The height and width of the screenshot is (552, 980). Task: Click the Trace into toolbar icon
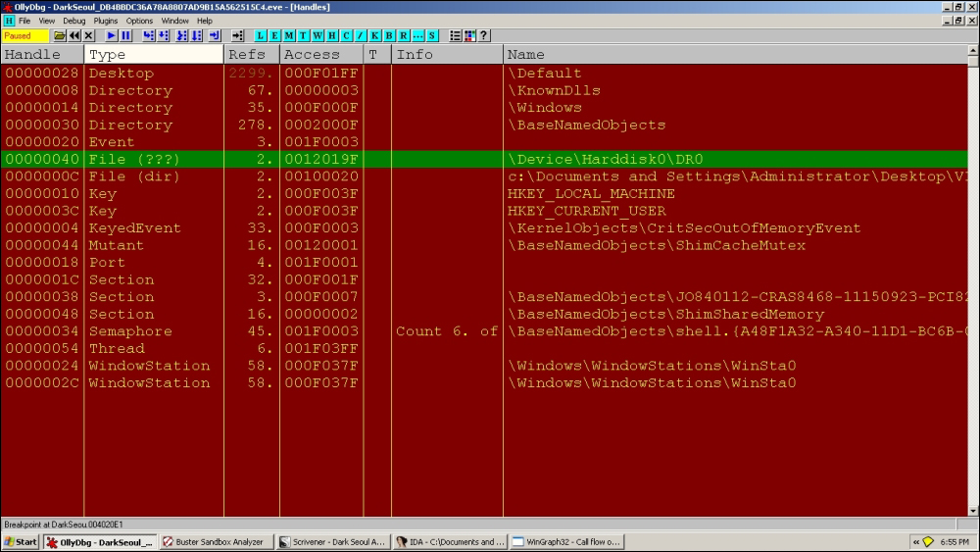tap(182, 35)
